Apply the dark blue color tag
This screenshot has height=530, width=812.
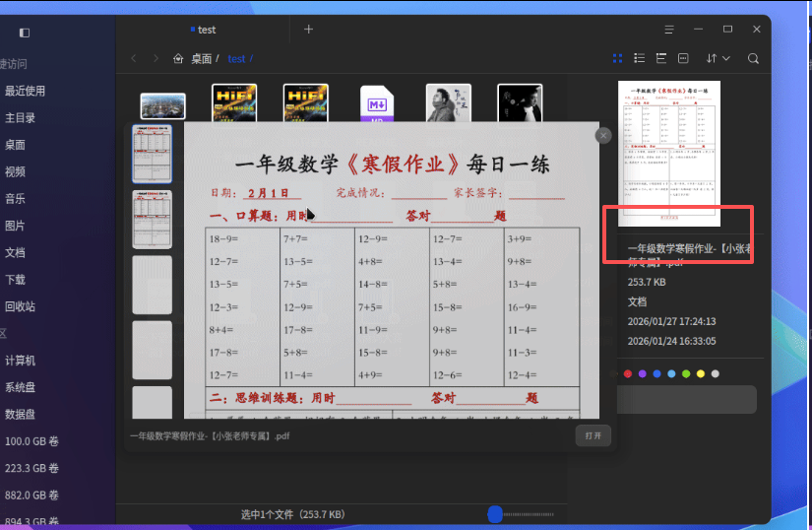pyautogui.click(x=656, y=373)
